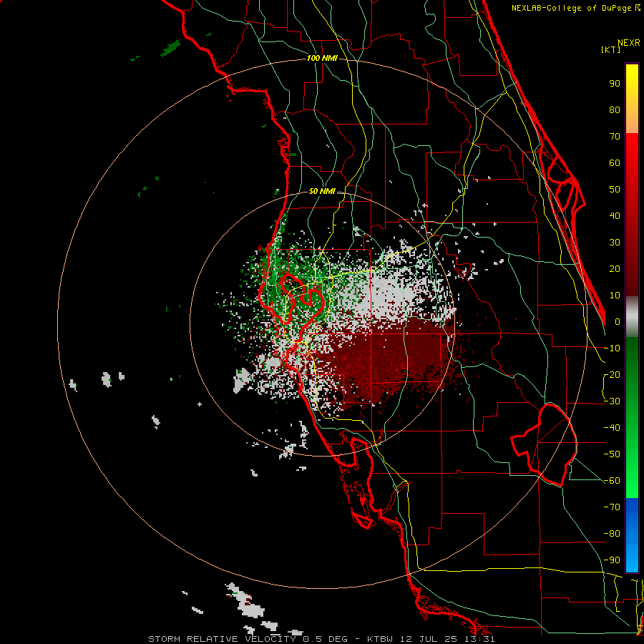
Task: Click the positive 80 value on velocity scale
Action: point(615,110)
